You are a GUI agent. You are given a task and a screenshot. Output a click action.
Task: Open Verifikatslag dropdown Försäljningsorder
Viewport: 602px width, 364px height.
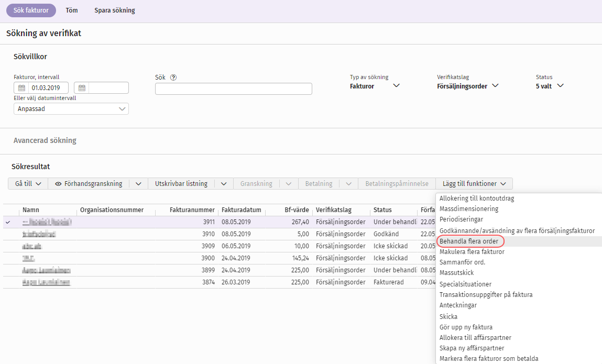[x=468, y=86]
